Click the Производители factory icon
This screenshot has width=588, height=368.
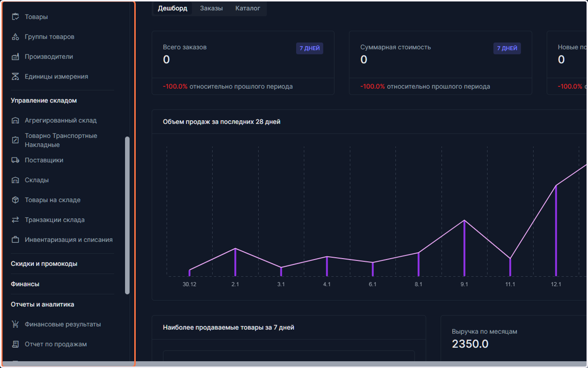point(15,56)
